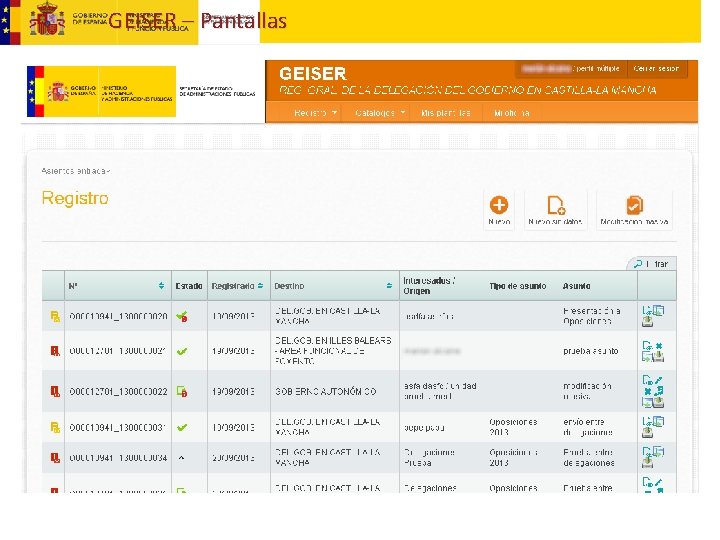Click the Filtrar magnifier tab
The height and width of the screenshot is (540, 720).
pos(652,264)
